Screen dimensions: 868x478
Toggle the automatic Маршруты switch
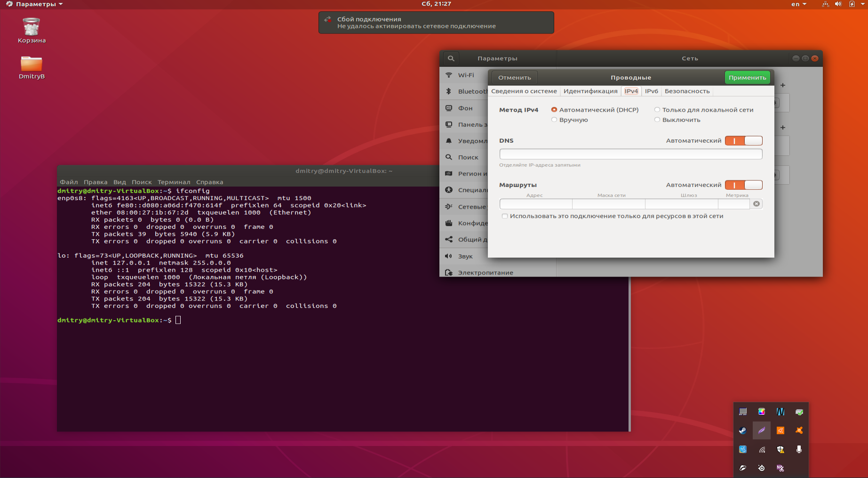[x=743, y=185]
